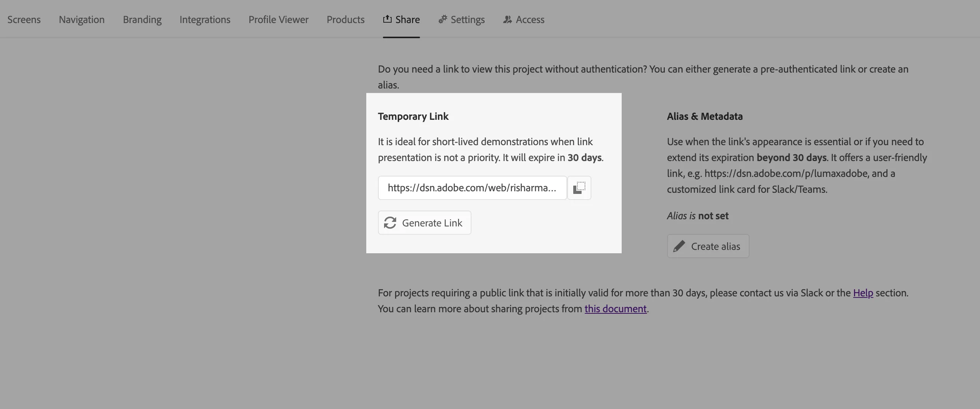
Task: Click the Generate Link button
Action: coord(425,223)
